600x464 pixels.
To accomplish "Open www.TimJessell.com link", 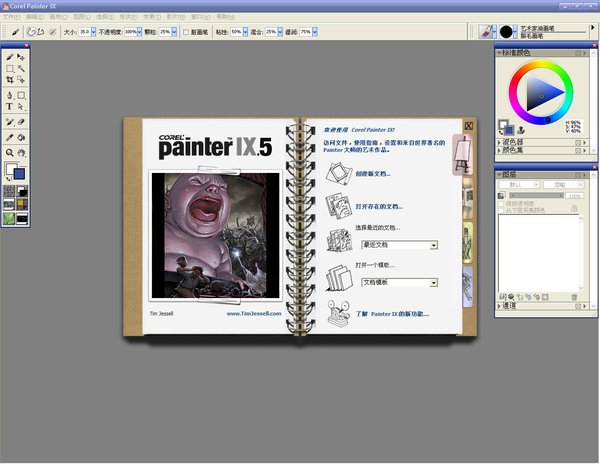I will pyautogui.click(x=254, y=314).
